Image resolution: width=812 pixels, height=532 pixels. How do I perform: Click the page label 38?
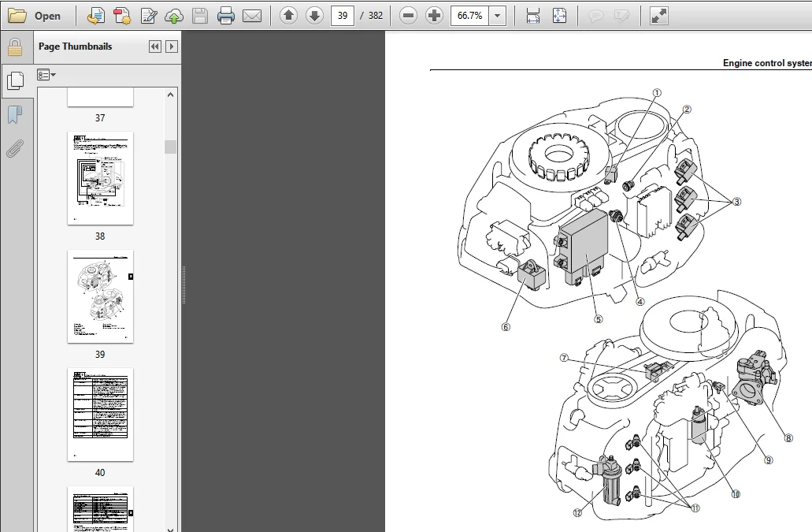coord(100,236)
